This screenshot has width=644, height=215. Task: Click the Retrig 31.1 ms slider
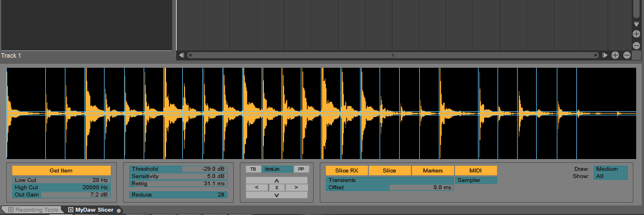click(x=178, y=183)
